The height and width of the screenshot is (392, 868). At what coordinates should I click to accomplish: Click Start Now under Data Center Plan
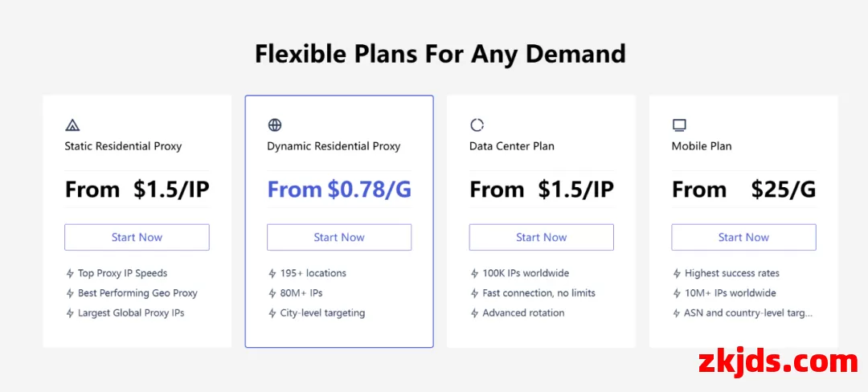point(542,237)
